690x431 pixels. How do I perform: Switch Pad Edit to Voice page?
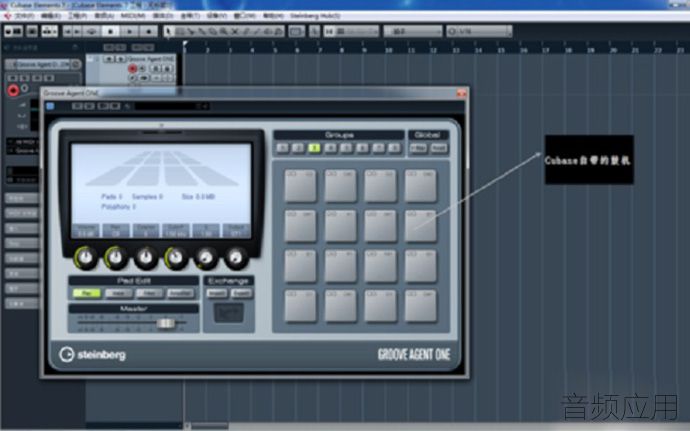118,293
